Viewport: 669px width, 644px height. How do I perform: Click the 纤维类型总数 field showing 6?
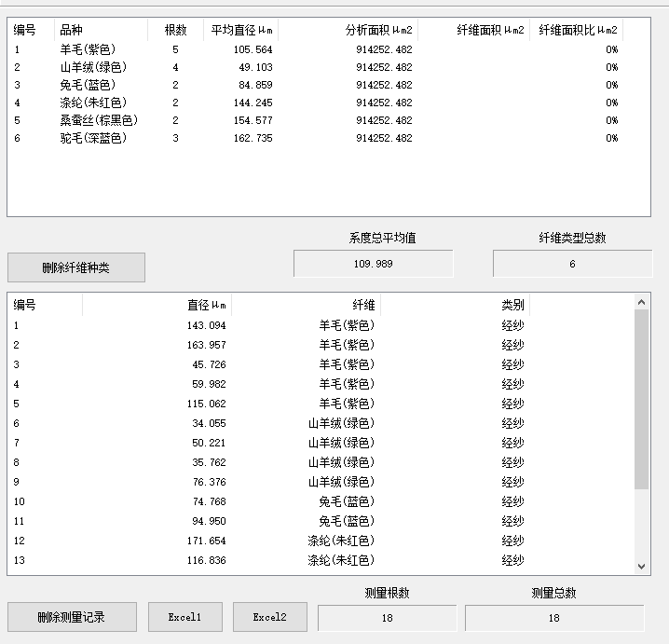(572, 264)
